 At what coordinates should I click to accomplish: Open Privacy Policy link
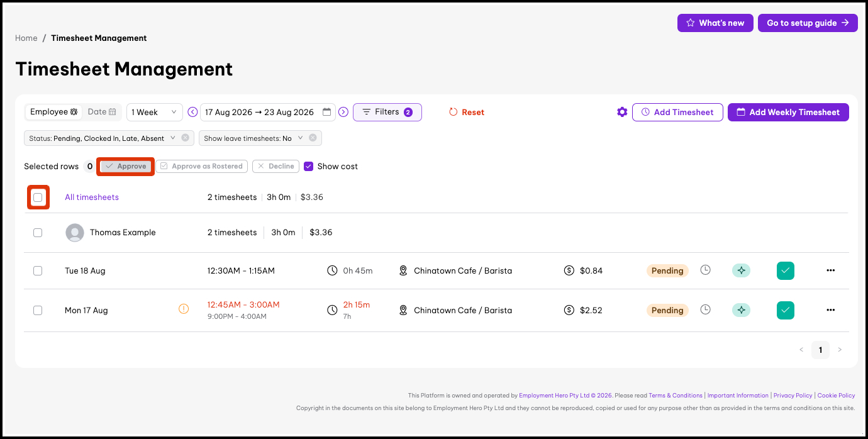[x=793, y=396]
